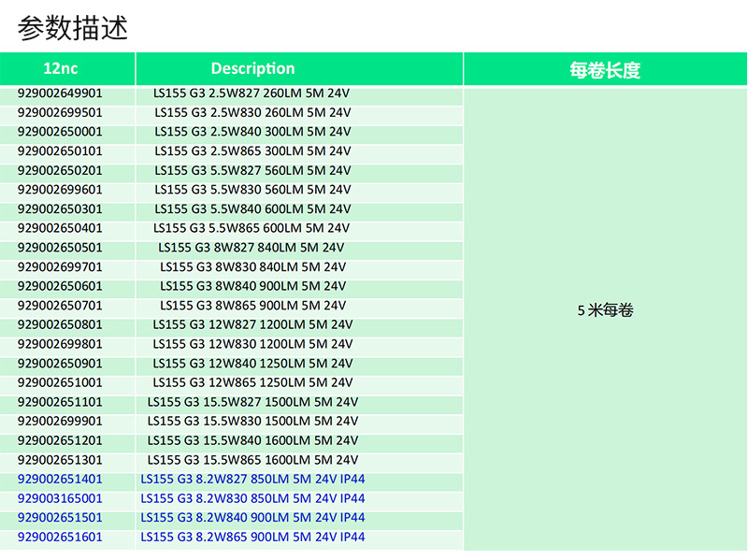
Task: Click description LS155 G3 8W827 840LM 5M 24V
Action: point(252,248)
